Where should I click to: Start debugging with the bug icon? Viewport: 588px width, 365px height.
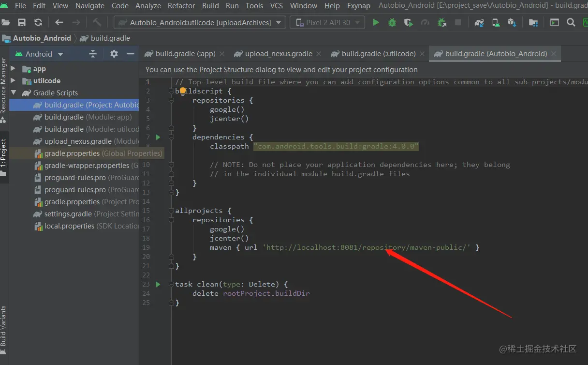[x=392, y=22]
